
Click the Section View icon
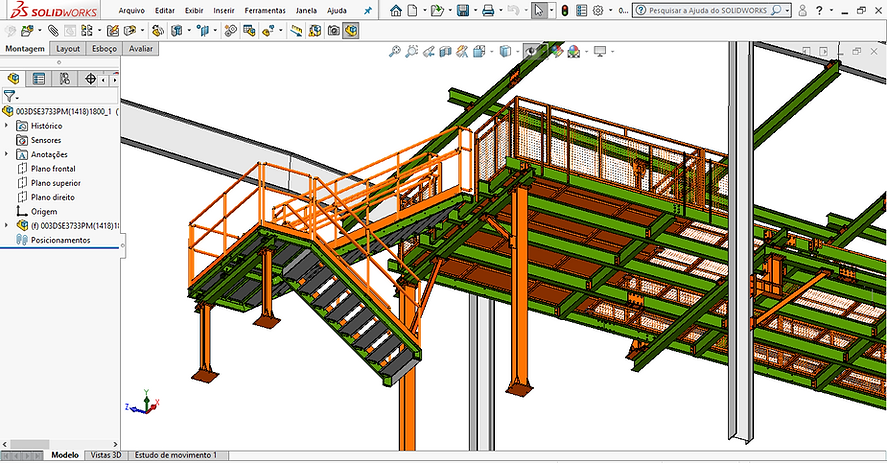tap(446, 52)
